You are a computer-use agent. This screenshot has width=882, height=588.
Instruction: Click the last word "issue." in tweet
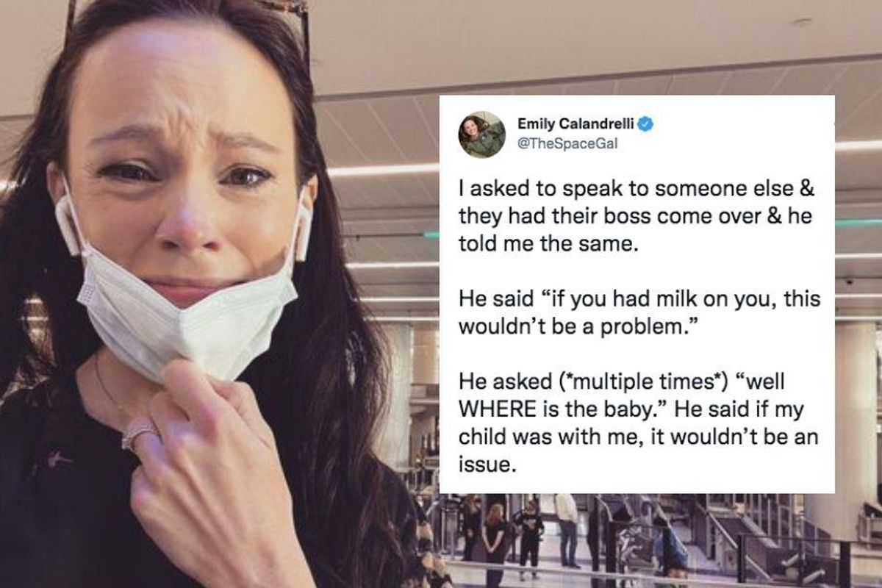click(x=483, y=463)
